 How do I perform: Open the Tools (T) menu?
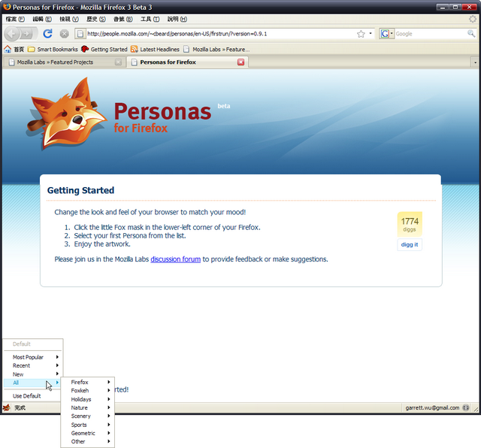(150, 19)
